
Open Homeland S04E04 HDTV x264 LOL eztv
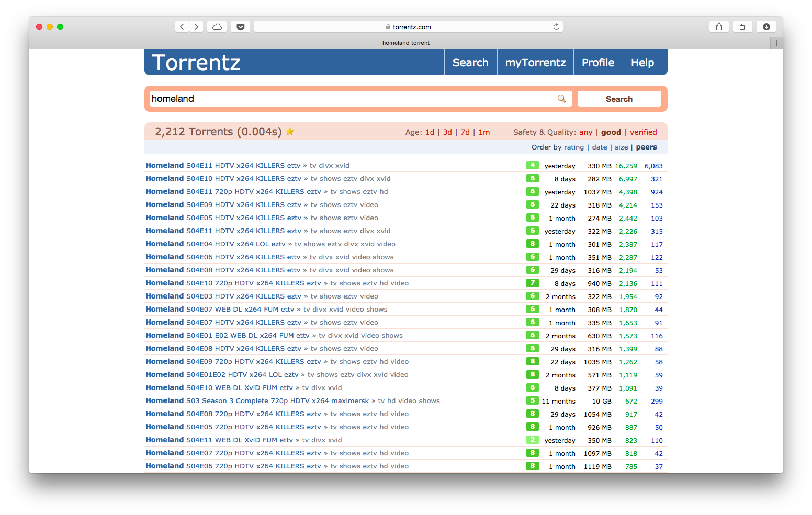click(x=216, y=244)
